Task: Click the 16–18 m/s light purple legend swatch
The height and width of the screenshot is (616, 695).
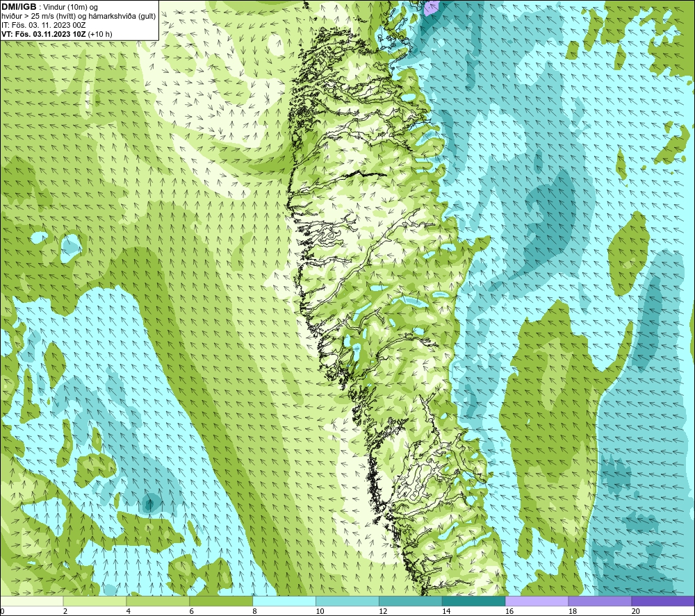Action: pyautogui.click(x=537, y=601)
